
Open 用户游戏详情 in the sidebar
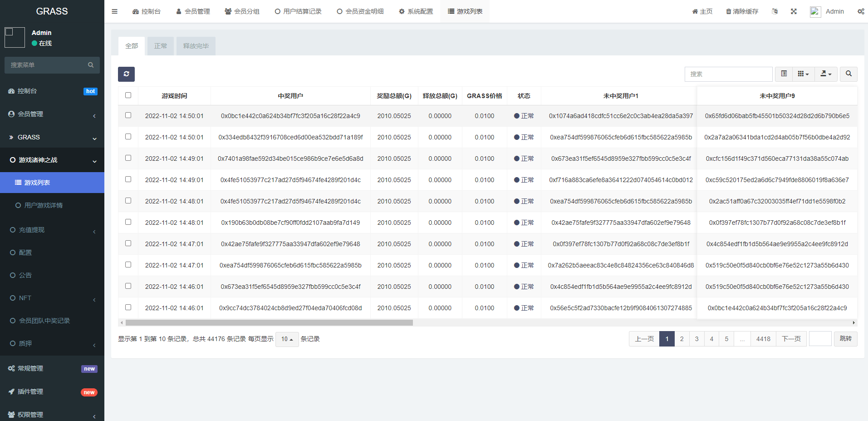pos(44,205)
